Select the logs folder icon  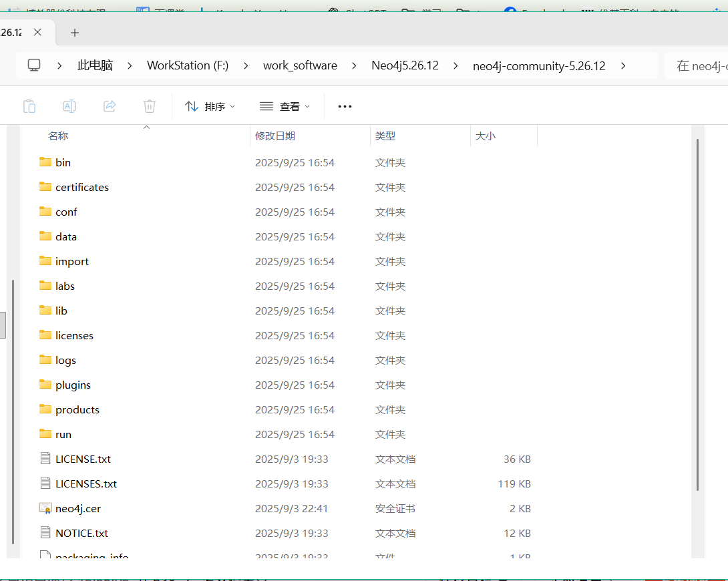click(x=45, y=360)
